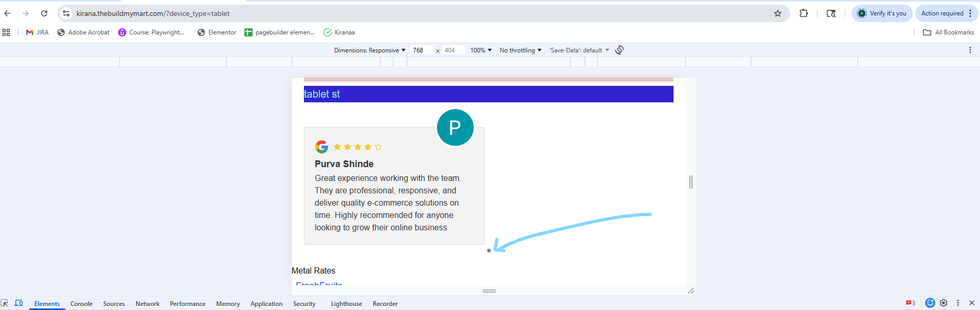980x310 pixels.
Task: Click the Metal Rates heading
Action: pos(313,270)
